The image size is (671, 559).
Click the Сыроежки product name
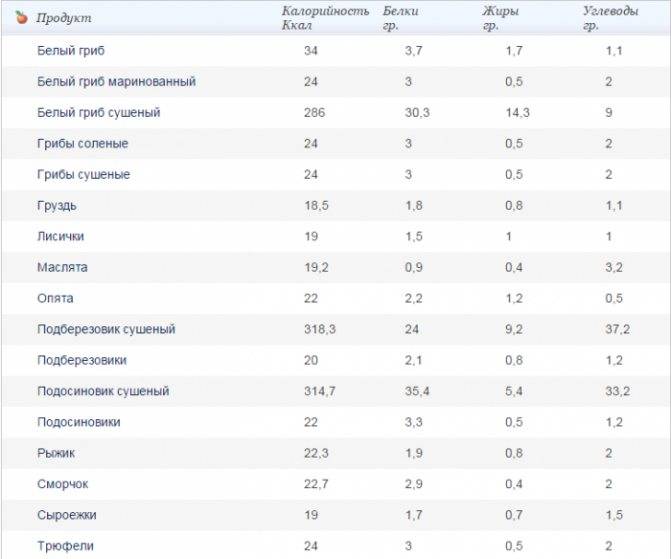tap(66, 515)
